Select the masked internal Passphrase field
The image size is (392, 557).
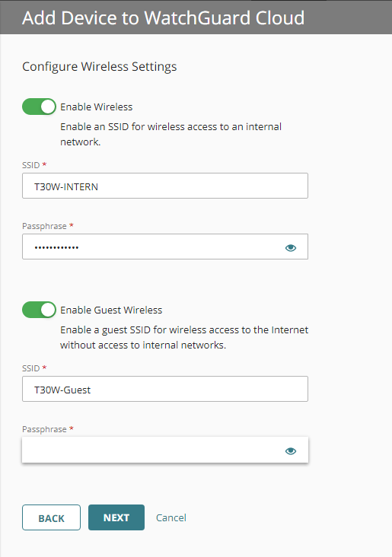point(165,247)
